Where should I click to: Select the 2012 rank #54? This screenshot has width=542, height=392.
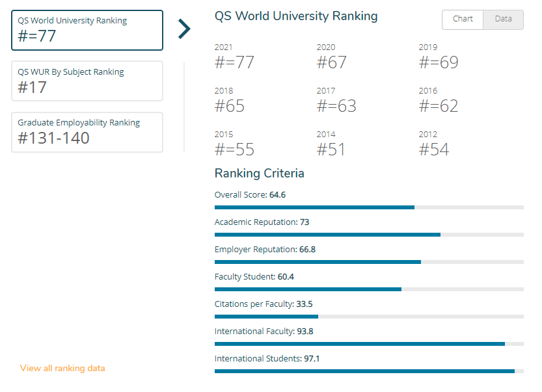434,150
